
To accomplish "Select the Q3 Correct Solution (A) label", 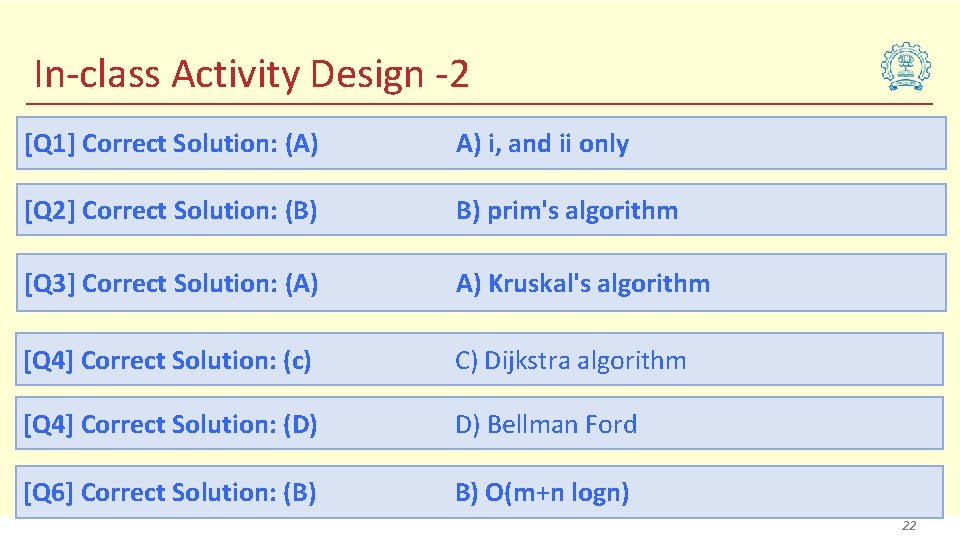I will coord(171,283).
